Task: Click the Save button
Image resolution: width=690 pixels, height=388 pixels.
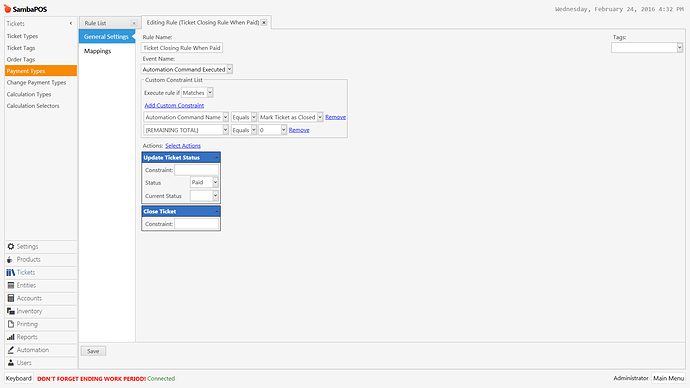Action: click(x=93, y=351)
